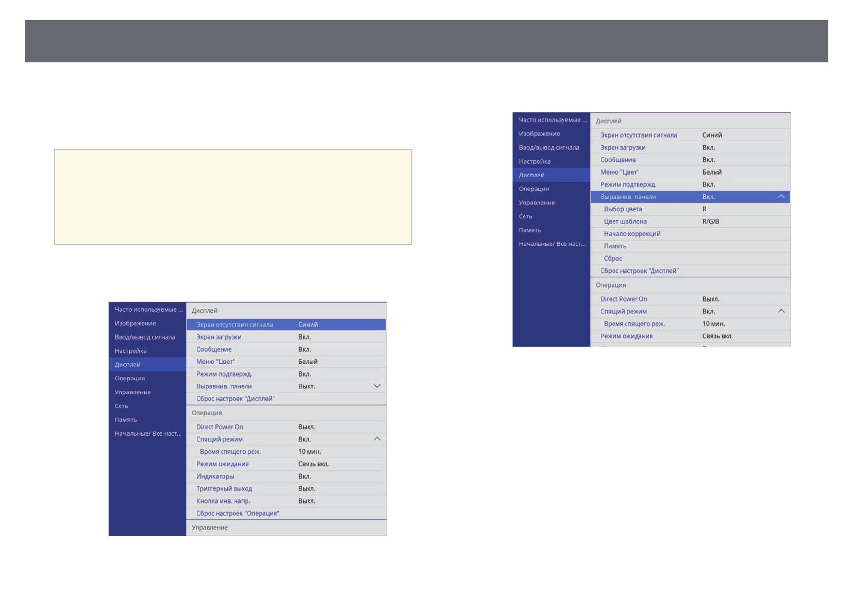The image size is (868, 613).
Task: Open Управление section header below Операция reset
Action: pos(210,527)
